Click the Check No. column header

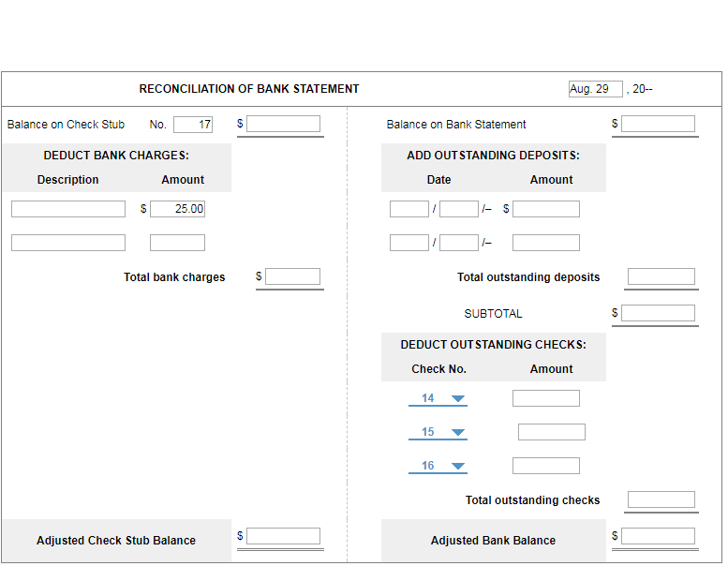click(438, 368)
